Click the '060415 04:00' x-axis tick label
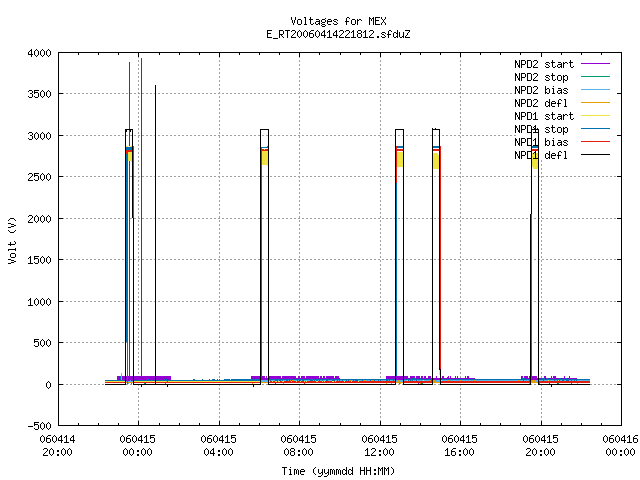The height and width of the screenshot is (480, 640). click(218, 446)
